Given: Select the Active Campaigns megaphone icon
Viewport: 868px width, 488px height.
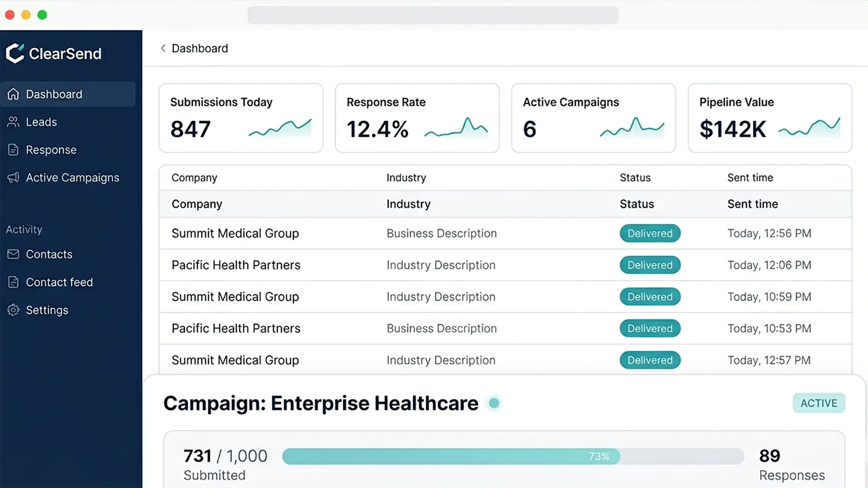Looking at the screenshot, I should (x=13, y=177).
